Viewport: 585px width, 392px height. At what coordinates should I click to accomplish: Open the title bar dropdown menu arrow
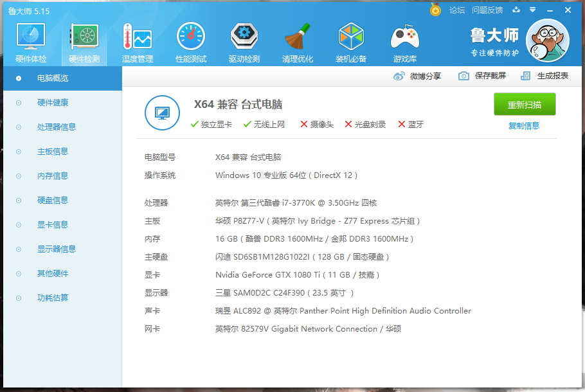(533, 10)
